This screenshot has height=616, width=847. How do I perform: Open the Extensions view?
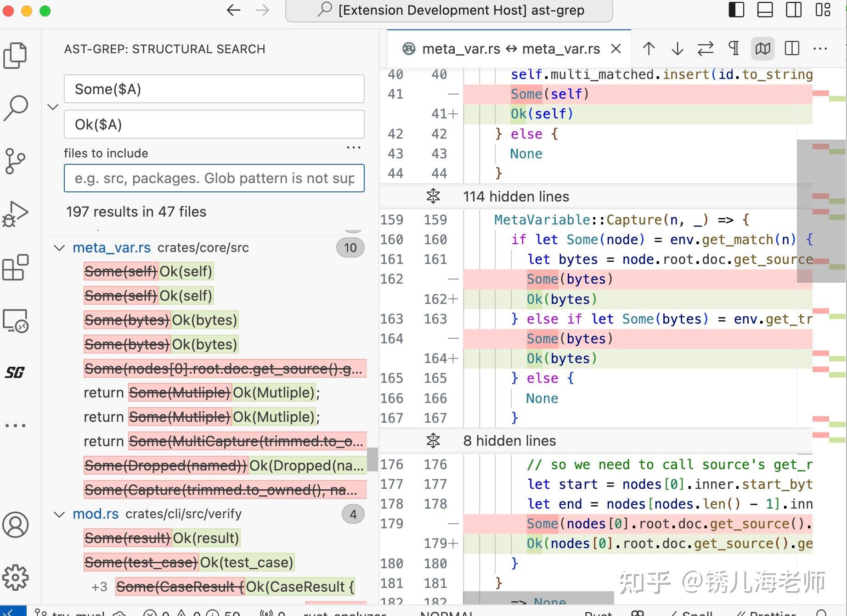coord(15,268)
